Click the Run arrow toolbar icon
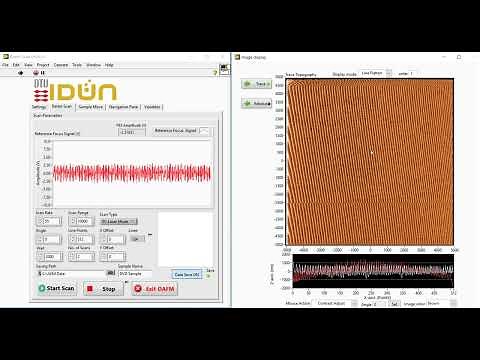This screenshot has height=360, width=480. click(x=21, y=73)
